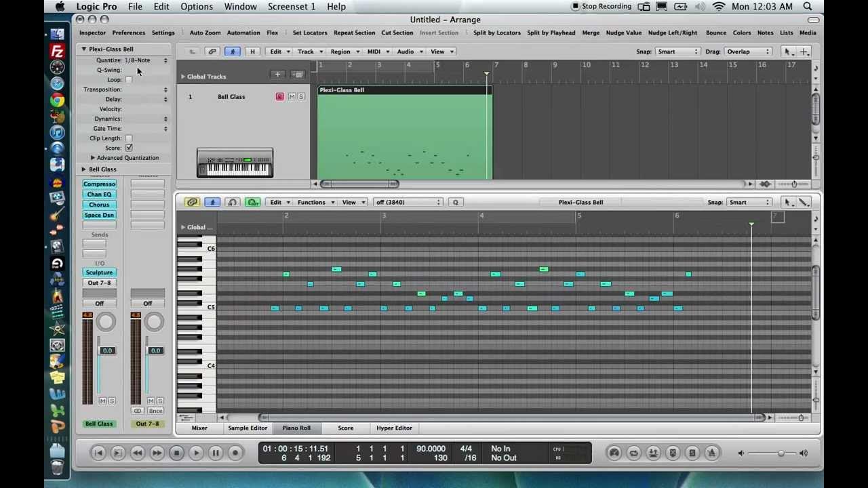868x488 pixels.
Task: Open the Screenset 1 menu
Action: [292, 6]
